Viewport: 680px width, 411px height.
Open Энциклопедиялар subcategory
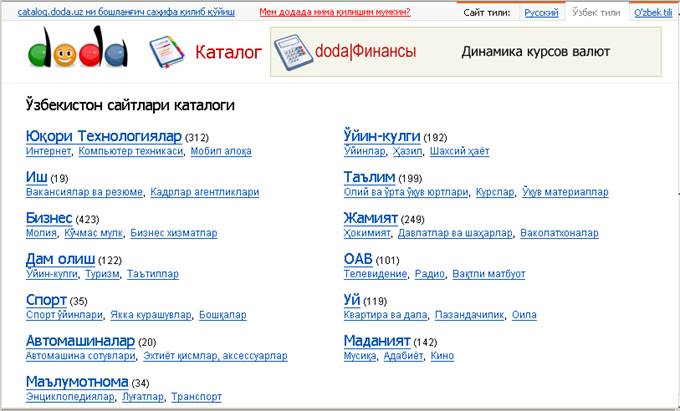click(x=70, y=397)
